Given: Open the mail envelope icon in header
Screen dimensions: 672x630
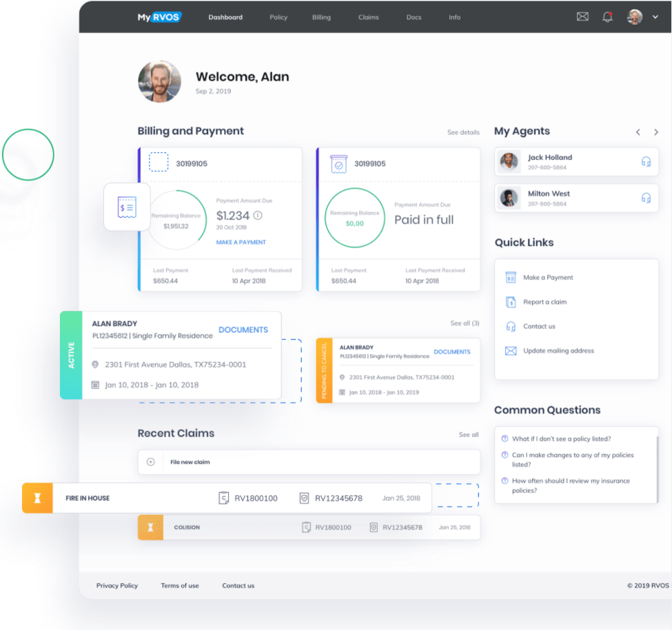Looking at the screenshot, I should click(582, 17).
